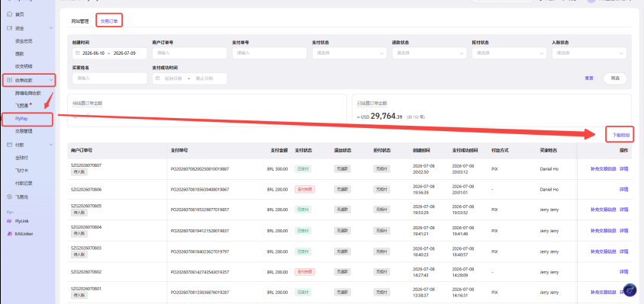
Task: Click the 首页 home icon in sidebar
Action: (10, 14)
